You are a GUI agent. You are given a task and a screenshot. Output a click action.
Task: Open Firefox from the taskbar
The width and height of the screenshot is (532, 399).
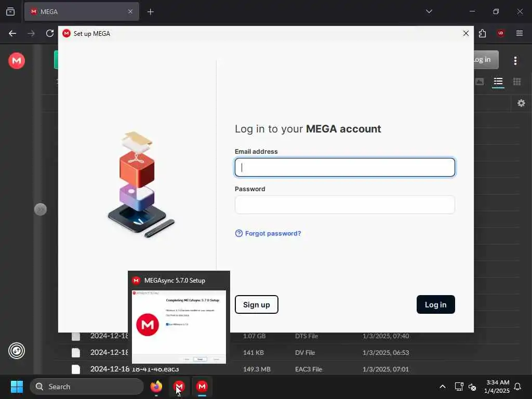point(156,387)
